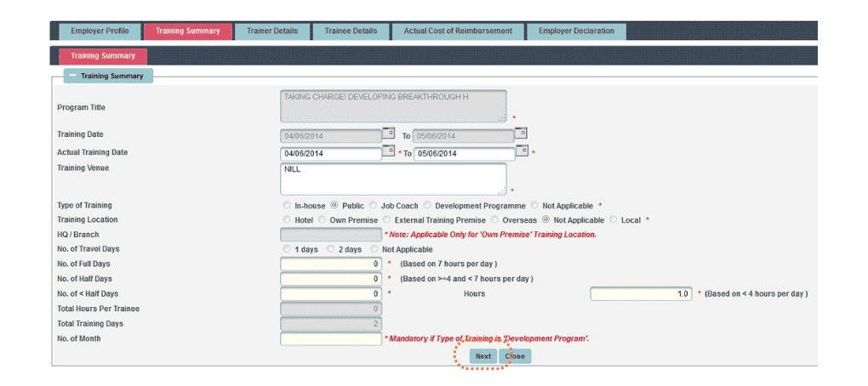Open Employer Declaration tab

pyautogui.click(x=576, y=31)
